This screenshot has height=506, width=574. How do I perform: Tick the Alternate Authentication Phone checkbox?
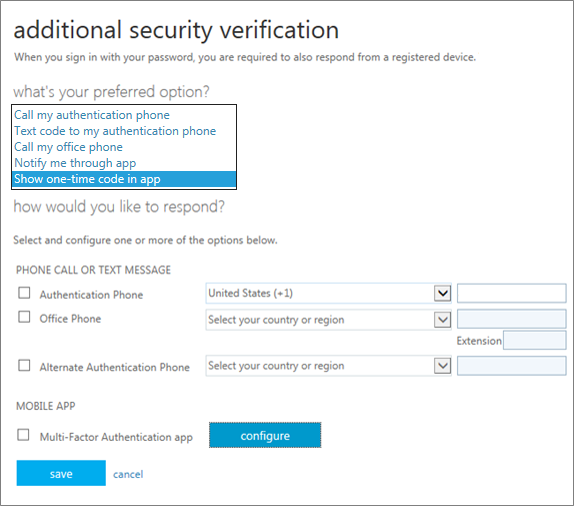(x=24, y=365)
